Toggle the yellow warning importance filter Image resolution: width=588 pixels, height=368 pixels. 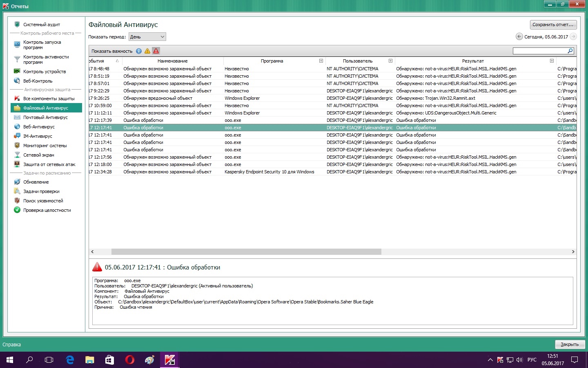(x=147, y=51)
